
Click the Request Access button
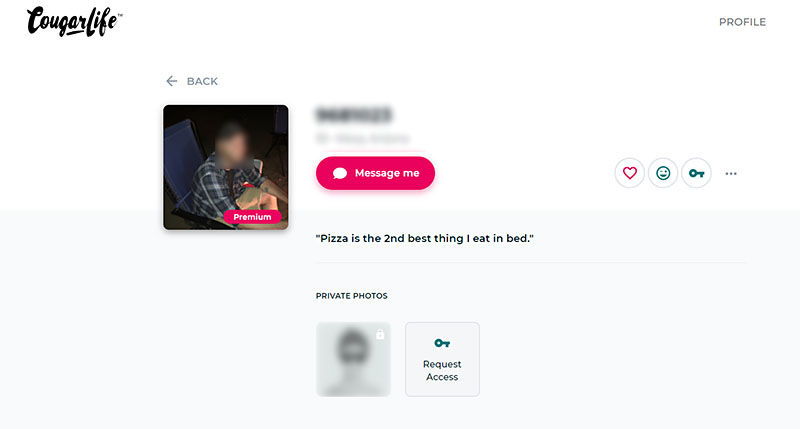442,359
